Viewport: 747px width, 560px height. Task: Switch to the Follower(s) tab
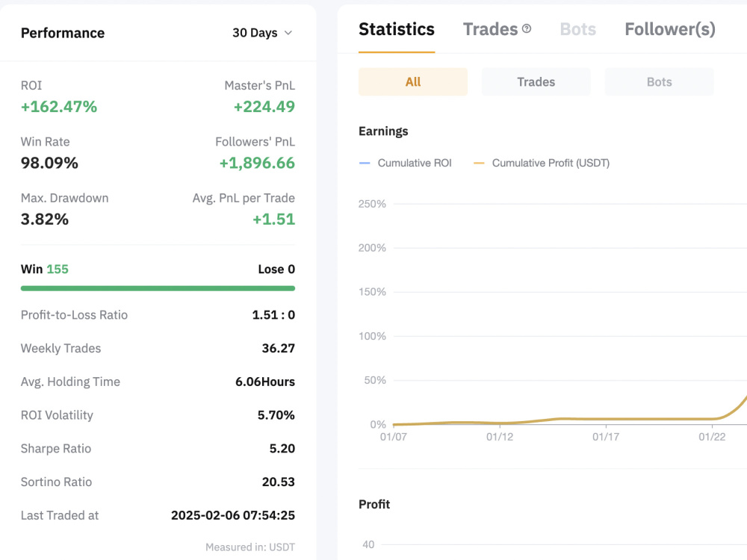pyautogui.click(x=670, y=29)
